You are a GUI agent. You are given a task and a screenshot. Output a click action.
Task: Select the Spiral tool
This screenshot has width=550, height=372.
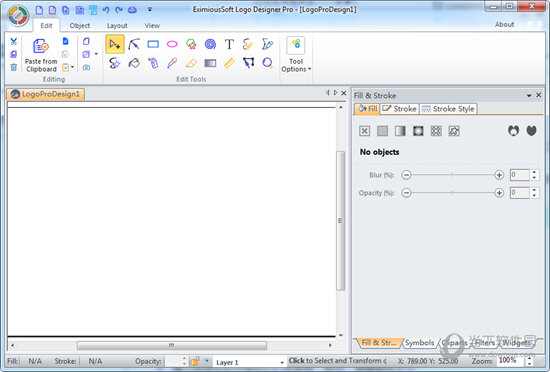click(x=210, y=44)
